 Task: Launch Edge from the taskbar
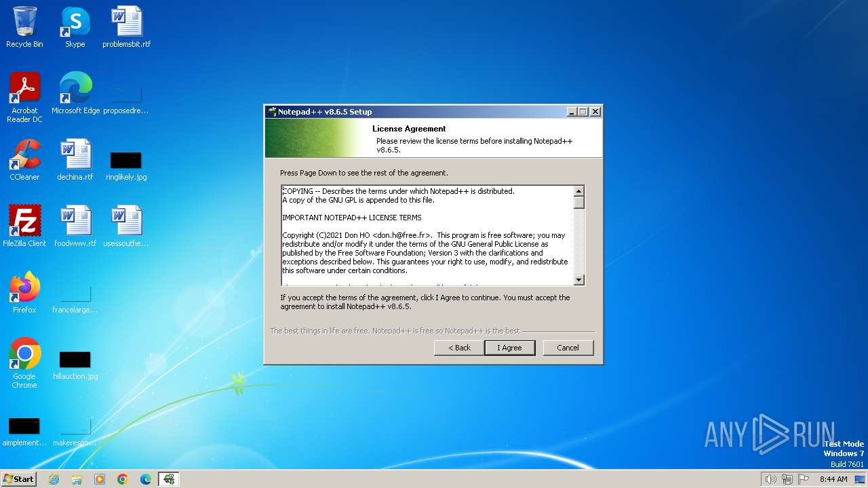146,479
